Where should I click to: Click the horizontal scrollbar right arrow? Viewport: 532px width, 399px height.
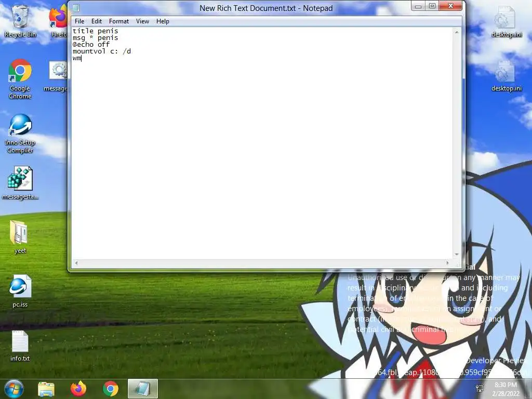[448, 262]
